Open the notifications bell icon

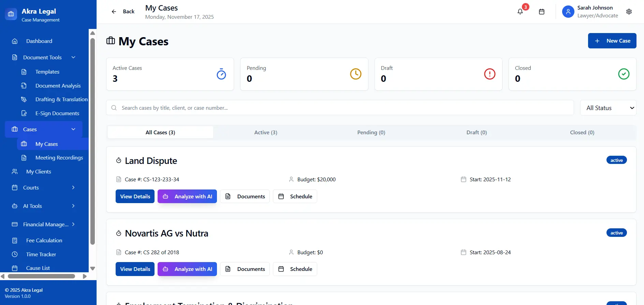pyautogui.click(x=520, y=12)
